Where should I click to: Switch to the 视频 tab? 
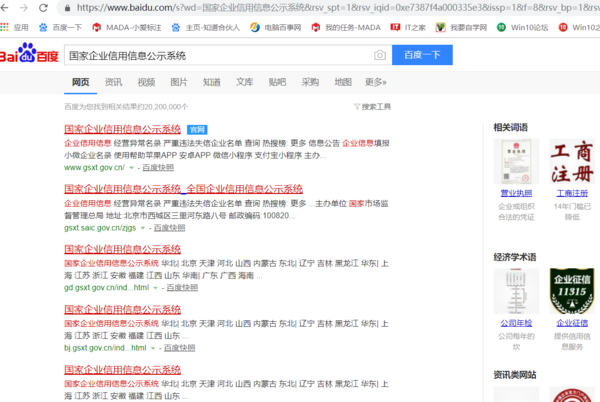coord(146,82)
